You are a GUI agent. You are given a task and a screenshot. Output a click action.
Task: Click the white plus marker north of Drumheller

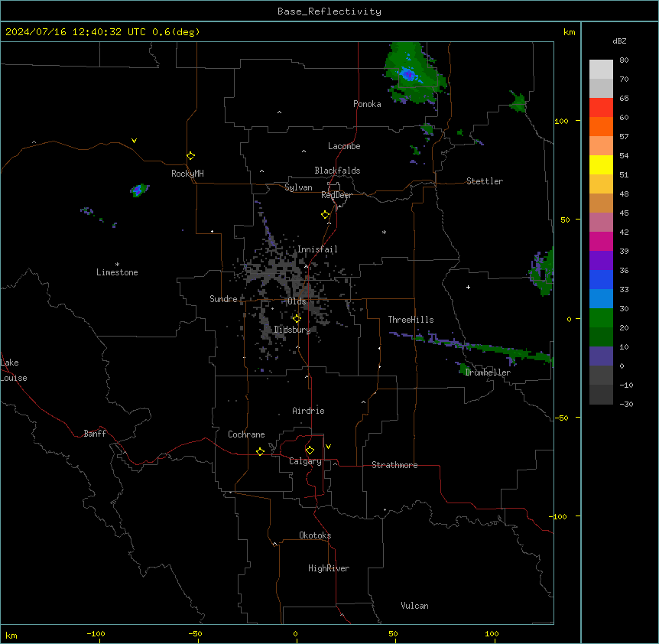point(468,287)
